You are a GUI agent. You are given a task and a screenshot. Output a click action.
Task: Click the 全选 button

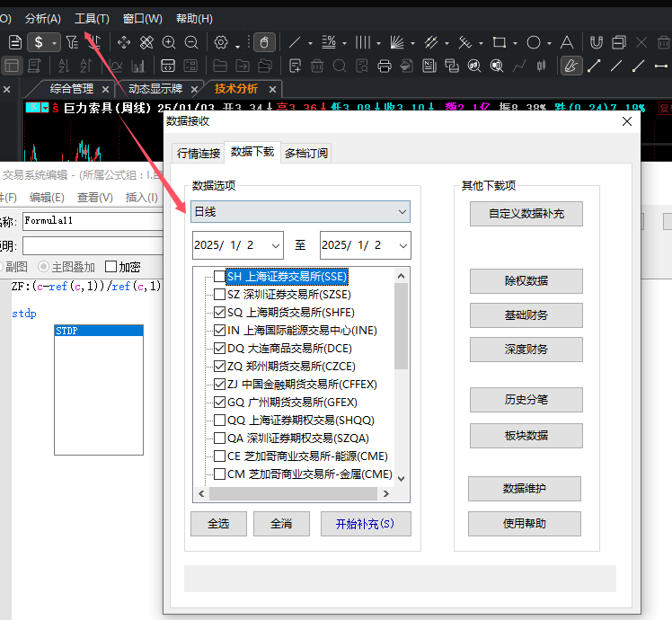218,524
